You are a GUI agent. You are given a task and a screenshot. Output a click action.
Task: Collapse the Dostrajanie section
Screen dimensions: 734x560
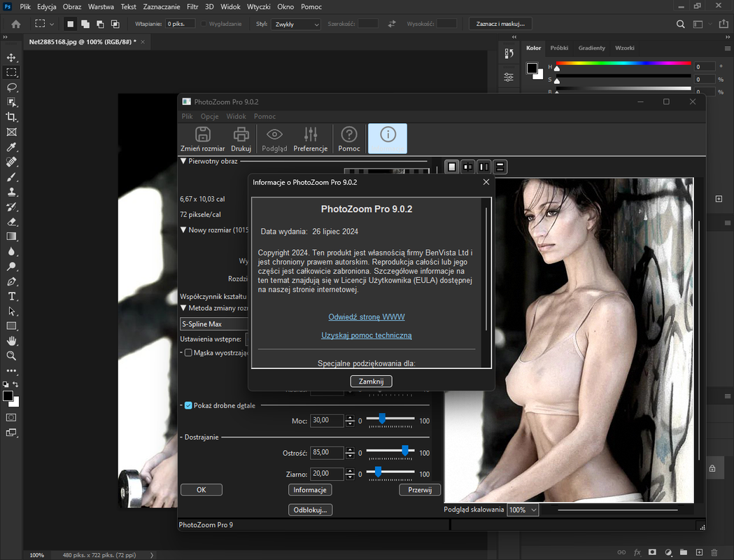point(181,437)
